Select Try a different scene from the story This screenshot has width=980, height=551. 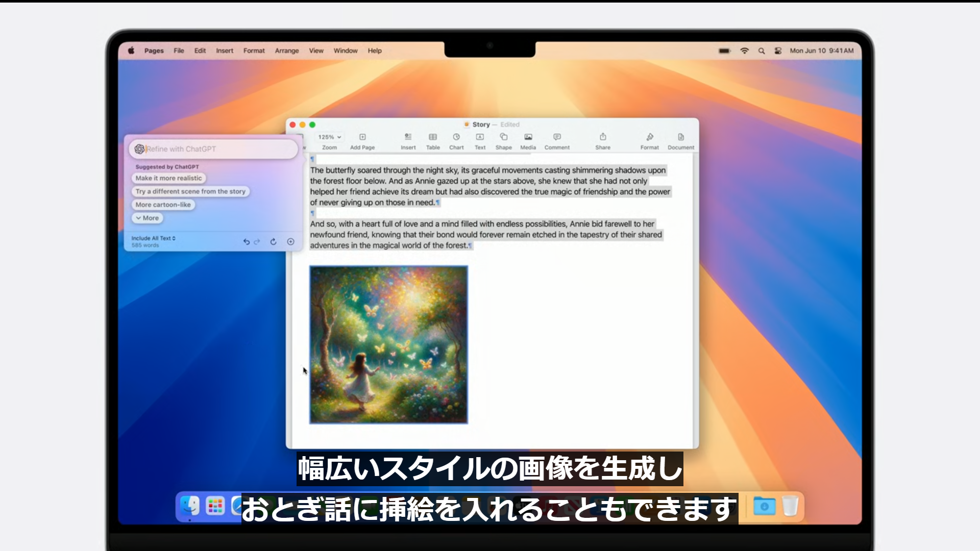point(190,191)
